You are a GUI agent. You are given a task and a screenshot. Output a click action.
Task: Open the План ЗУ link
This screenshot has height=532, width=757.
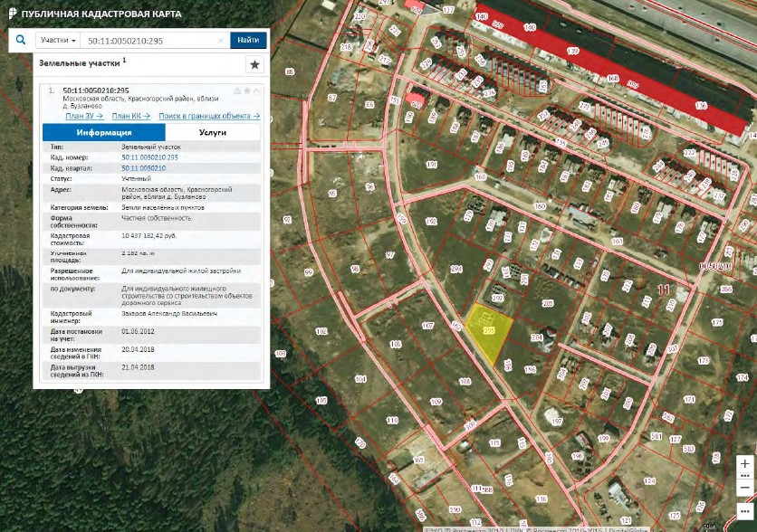pos(84,116)
